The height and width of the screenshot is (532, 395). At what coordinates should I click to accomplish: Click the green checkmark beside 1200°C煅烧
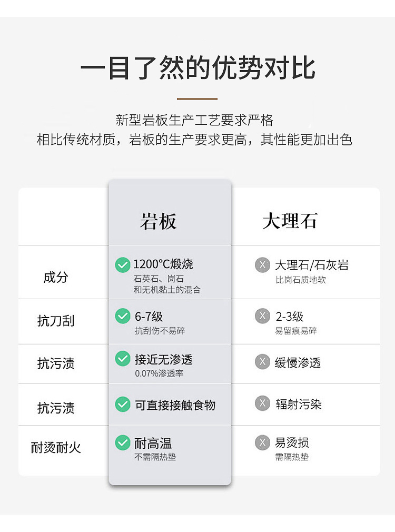coord(123,264)
